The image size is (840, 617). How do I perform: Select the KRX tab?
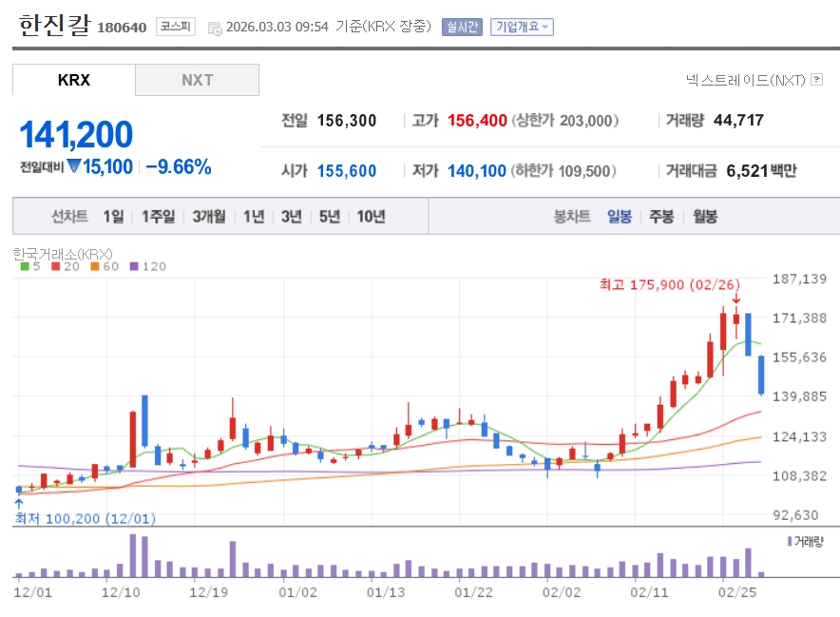[x=74, y=80]
